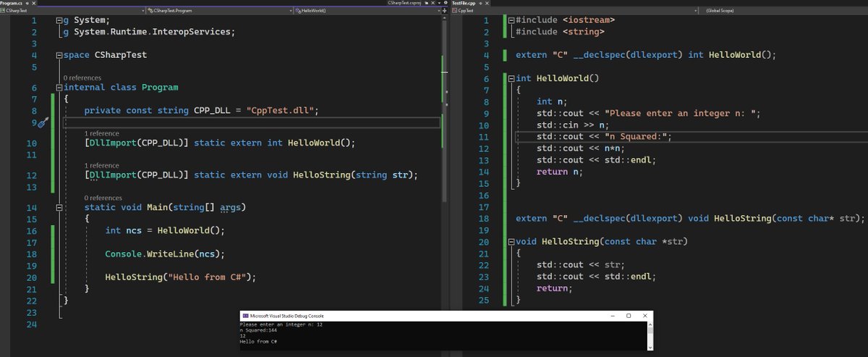Open the '0 references' CodeLens above class Program
This screenshot has height=357, width=868.
[82, 77]
